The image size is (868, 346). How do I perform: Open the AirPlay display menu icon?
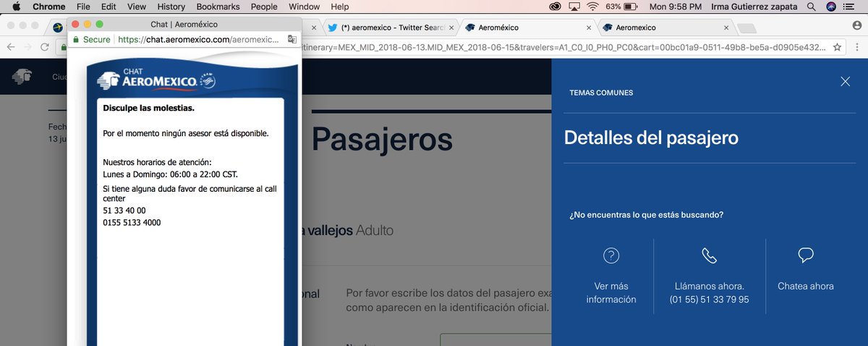coord(574,7)
